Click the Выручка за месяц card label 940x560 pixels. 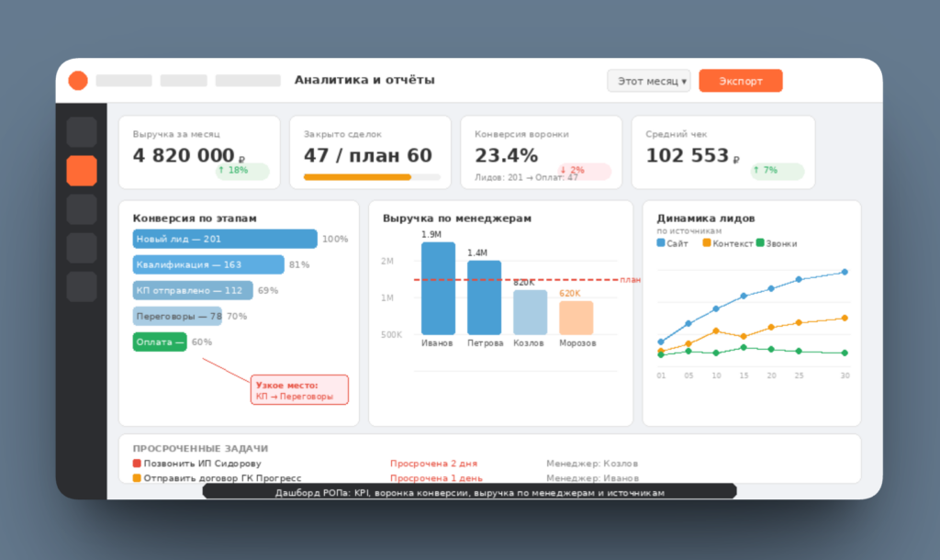click(176, 134)
